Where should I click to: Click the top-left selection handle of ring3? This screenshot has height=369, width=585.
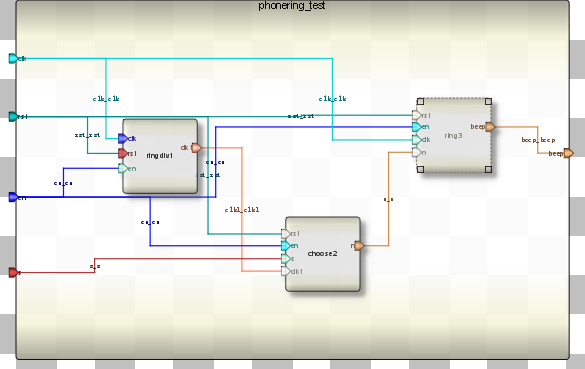coord(420,101)
